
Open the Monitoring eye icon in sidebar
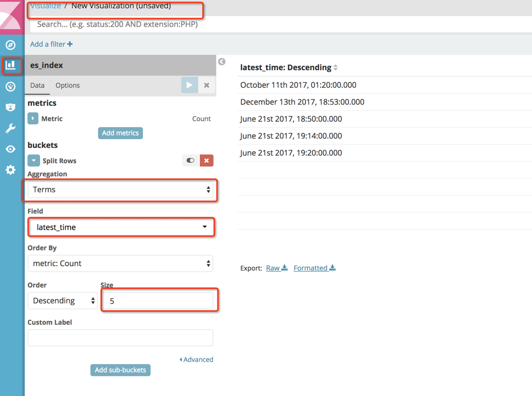[10, 149]
